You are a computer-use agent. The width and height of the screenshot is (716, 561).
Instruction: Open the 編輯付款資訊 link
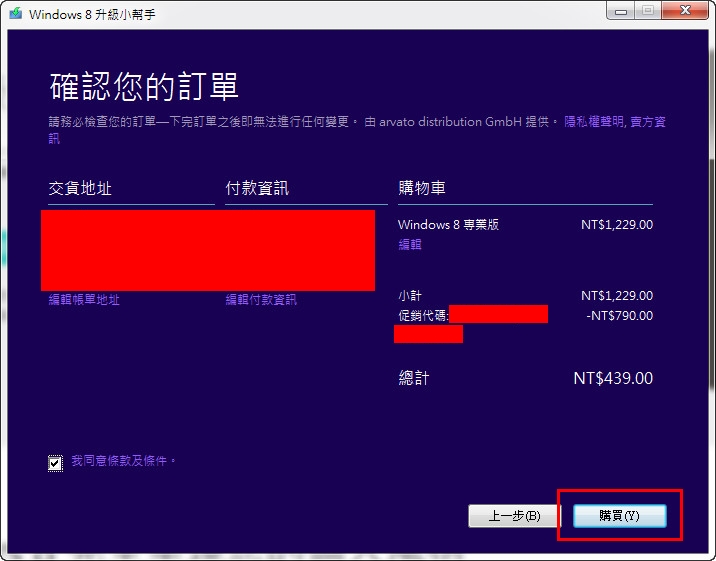261,299
